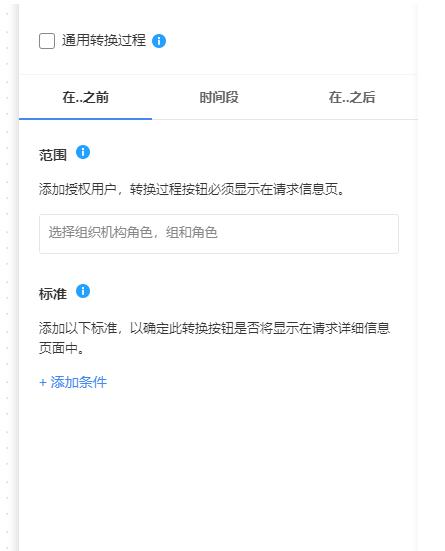This screenshot has height=551, width=445.
Task: Click the + 添加条件 link
Action: click(x=73, y=382)
